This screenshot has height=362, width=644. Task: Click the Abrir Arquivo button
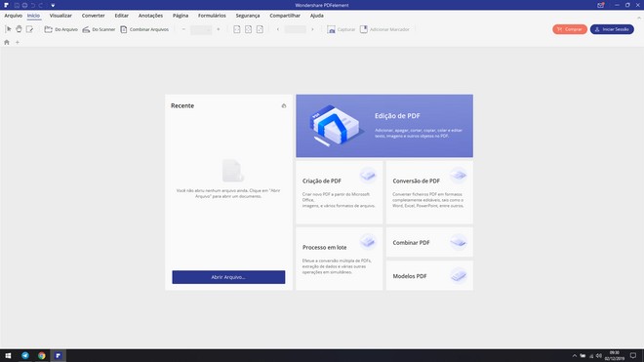pos(228,277)
